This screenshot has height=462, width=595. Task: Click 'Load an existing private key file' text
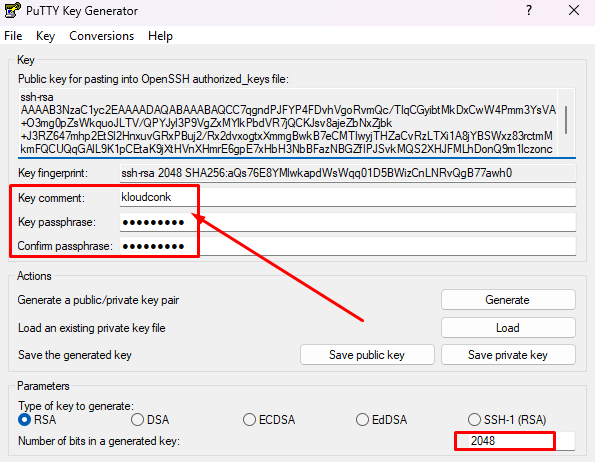click(91, 328)
